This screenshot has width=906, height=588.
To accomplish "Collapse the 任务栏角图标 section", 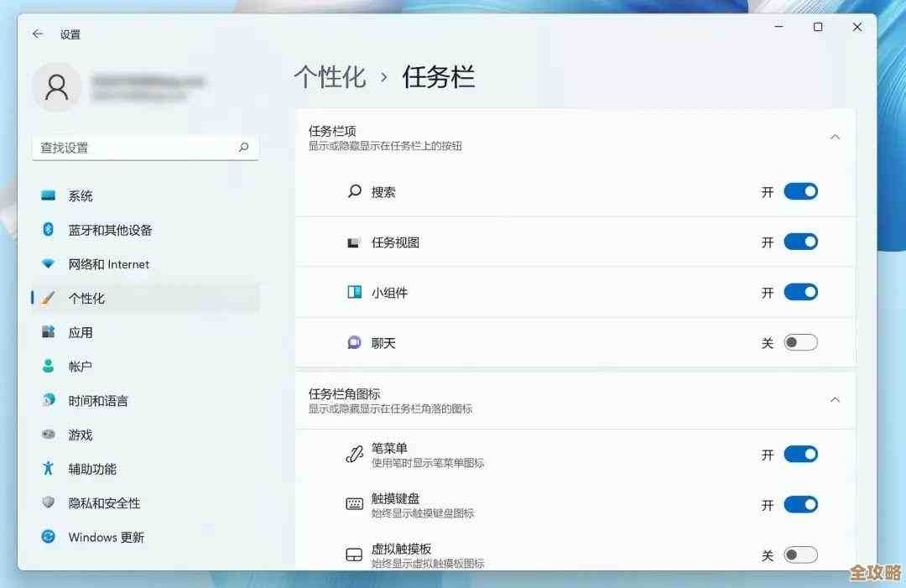I will point(835,400).
